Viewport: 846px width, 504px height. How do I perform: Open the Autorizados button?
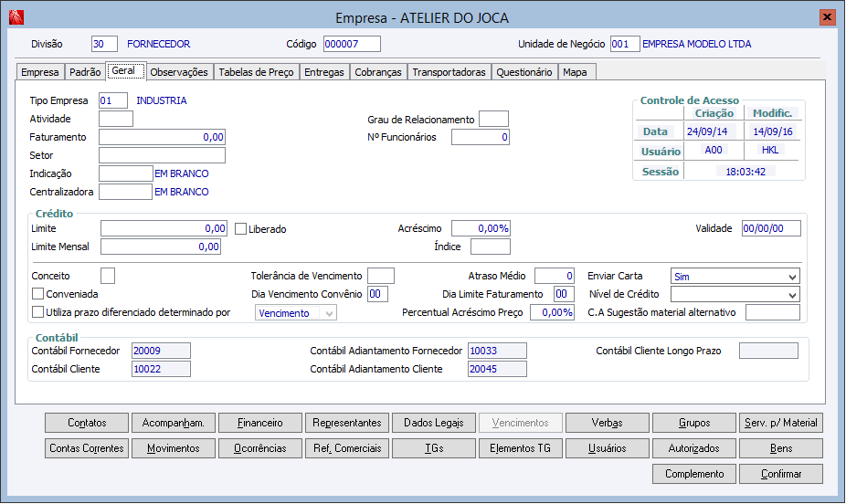694,448
